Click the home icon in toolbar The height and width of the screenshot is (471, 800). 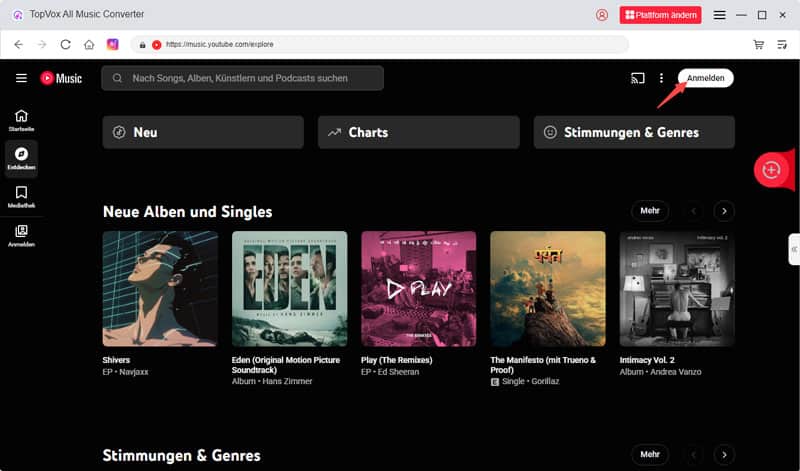tap(89, 44)
